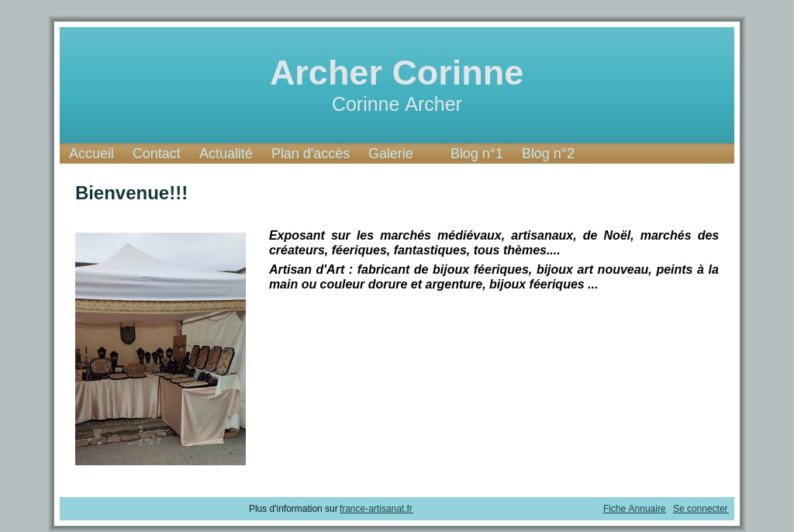Open the Accueil menu item

click(91, 154)
